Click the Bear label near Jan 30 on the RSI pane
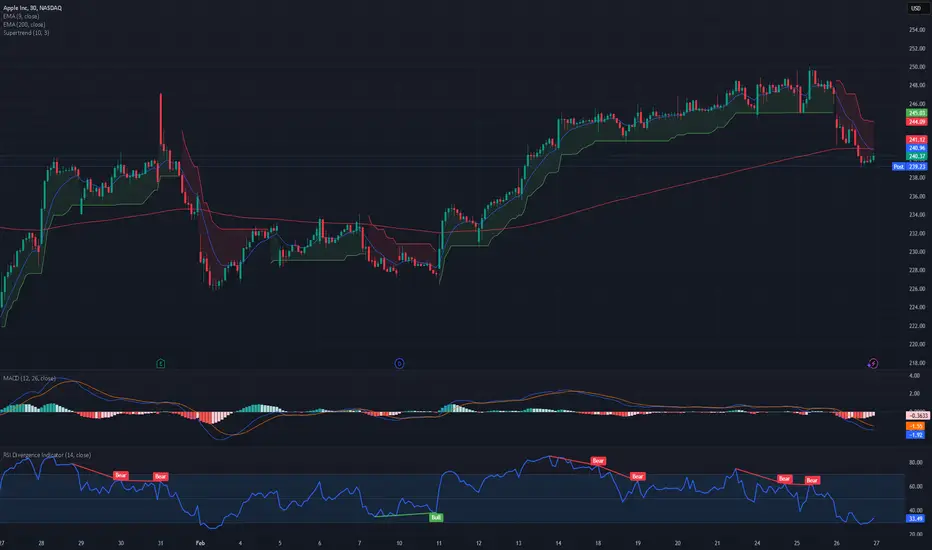The height and width of the screenshot is (550, 932). pos(121,475)
